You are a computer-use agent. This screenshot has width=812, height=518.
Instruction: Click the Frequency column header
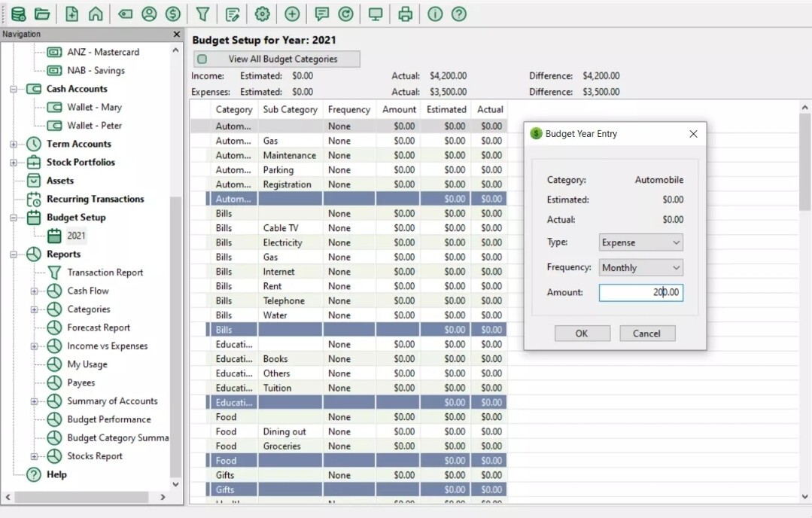coord(349,110)
